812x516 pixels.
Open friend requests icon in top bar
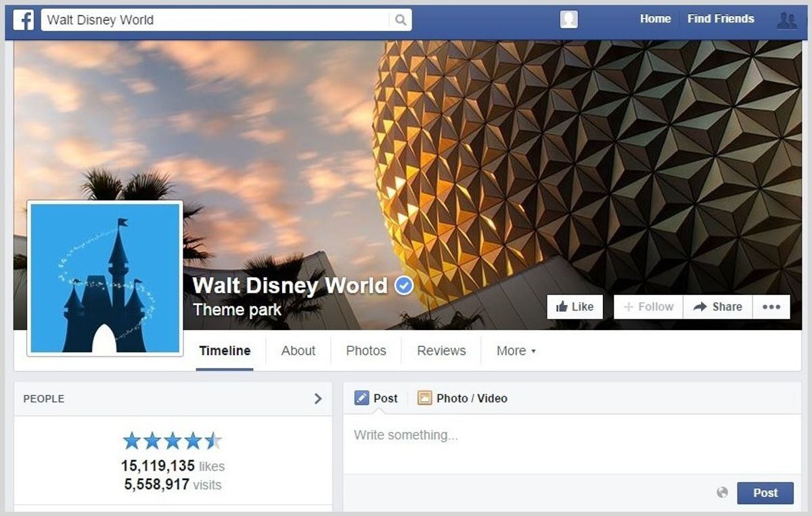(x=786, y=20)
